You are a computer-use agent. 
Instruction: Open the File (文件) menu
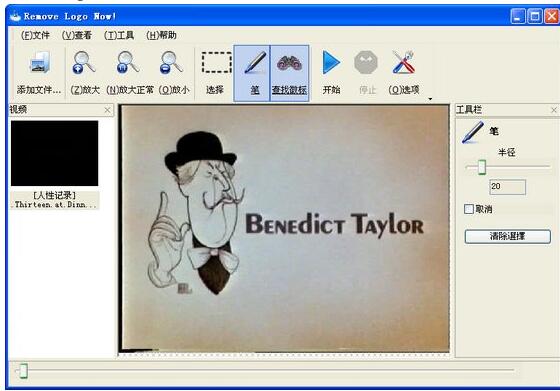pos(35,35)
